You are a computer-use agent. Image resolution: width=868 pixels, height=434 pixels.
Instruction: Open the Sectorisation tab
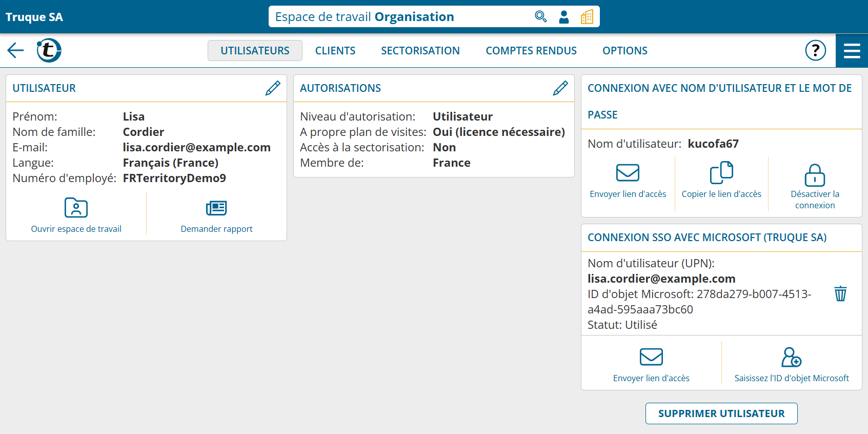coord(420,51)
